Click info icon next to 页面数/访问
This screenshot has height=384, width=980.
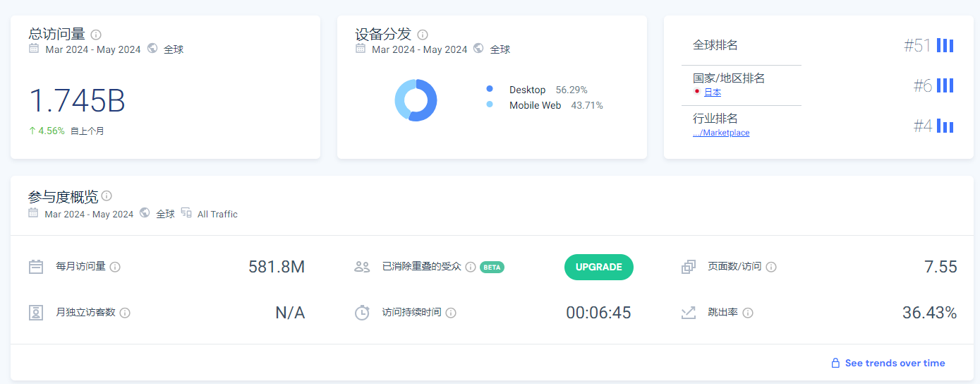point(771,267)
